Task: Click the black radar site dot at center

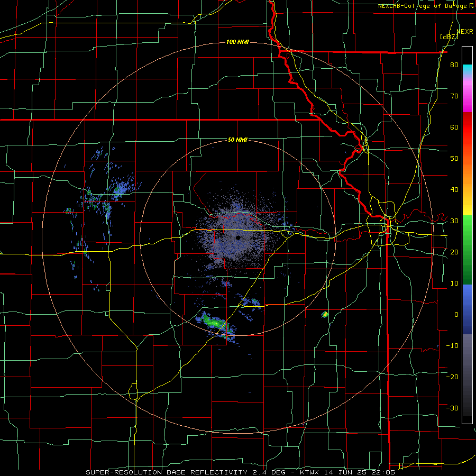Action: [238, 237]
